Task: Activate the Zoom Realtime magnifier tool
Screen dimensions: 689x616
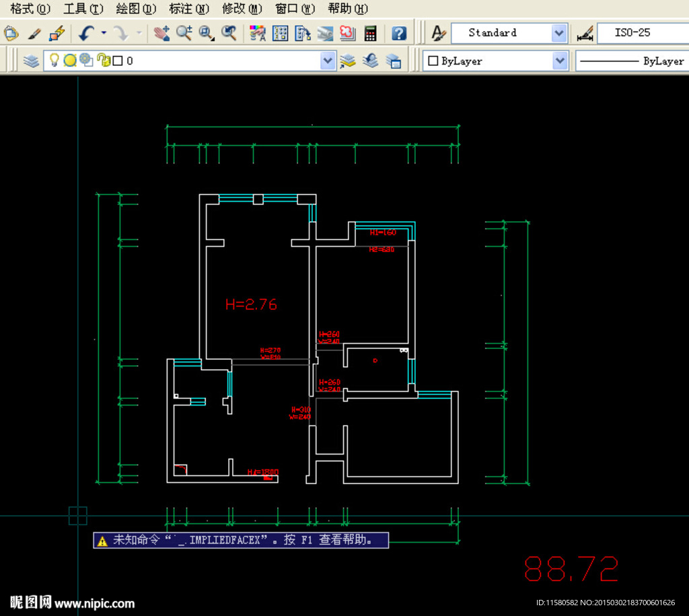Action: [184, 33]
